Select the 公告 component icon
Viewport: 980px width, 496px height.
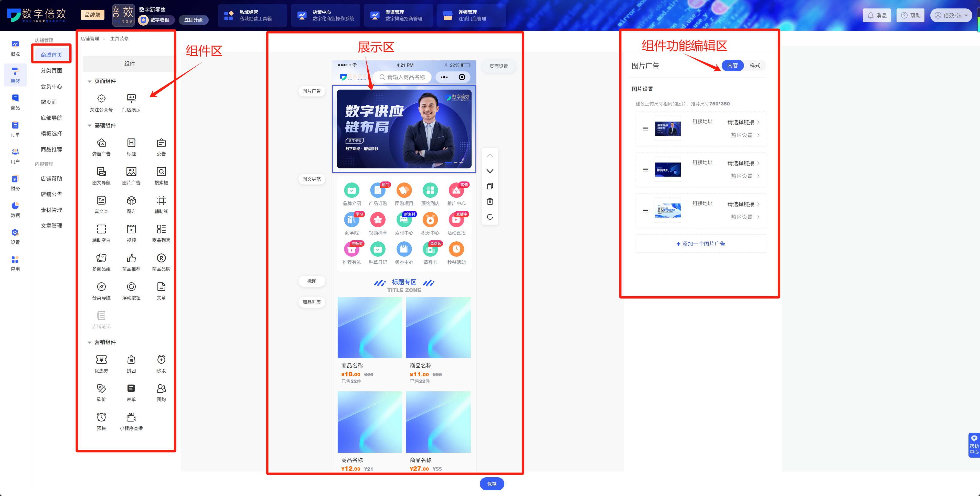[161, 143]
